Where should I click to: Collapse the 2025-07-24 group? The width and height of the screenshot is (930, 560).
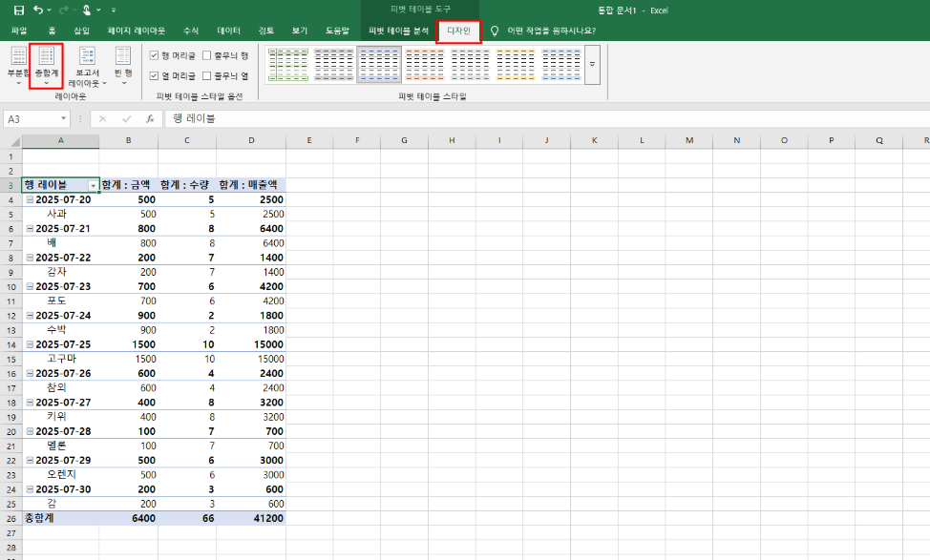tap(30, 316)
